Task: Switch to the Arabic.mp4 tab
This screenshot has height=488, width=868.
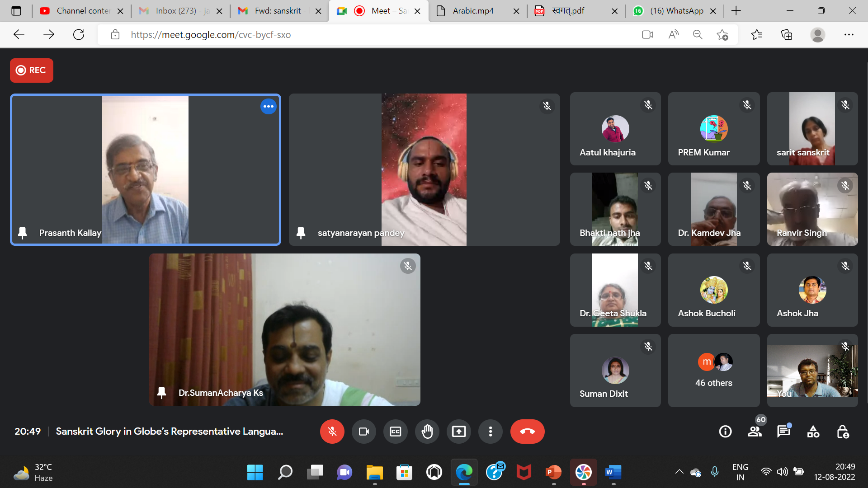Action: click(473, 11)
